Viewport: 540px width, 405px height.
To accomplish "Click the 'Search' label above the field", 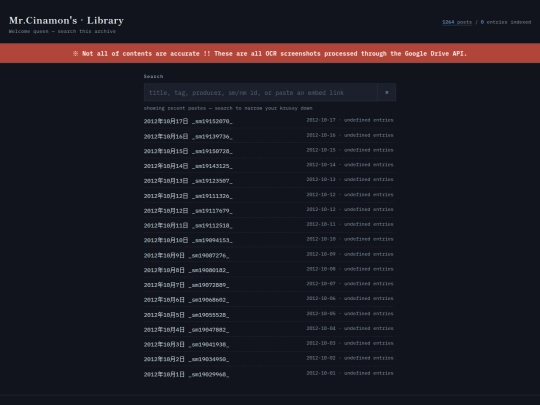I will [x=153, y=76].
